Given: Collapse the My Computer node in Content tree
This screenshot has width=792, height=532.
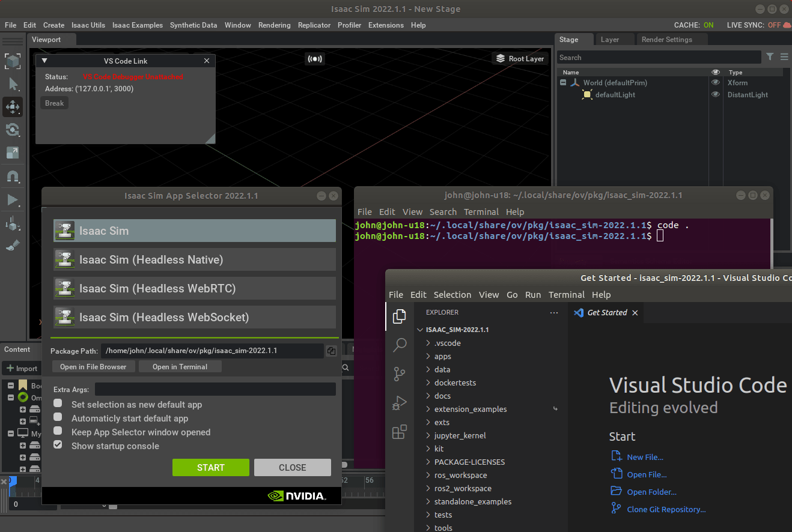Looking at the screenshot, I should click(x=10, y=433).
